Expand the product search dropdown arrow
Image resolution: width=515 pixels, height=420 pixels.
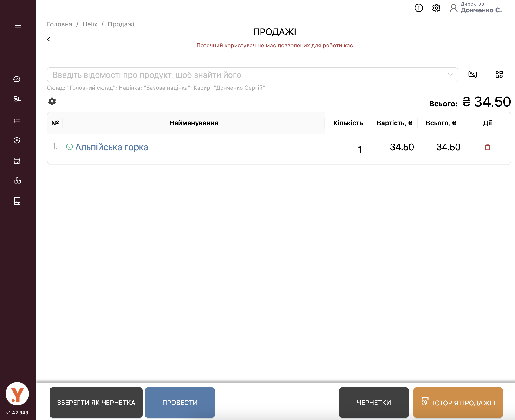point(450,75)
